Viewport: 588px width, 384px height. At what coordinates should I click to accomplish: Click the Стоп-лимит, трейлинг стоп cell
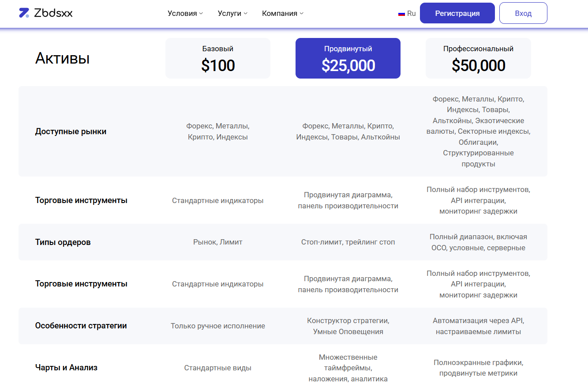point(348,242)
